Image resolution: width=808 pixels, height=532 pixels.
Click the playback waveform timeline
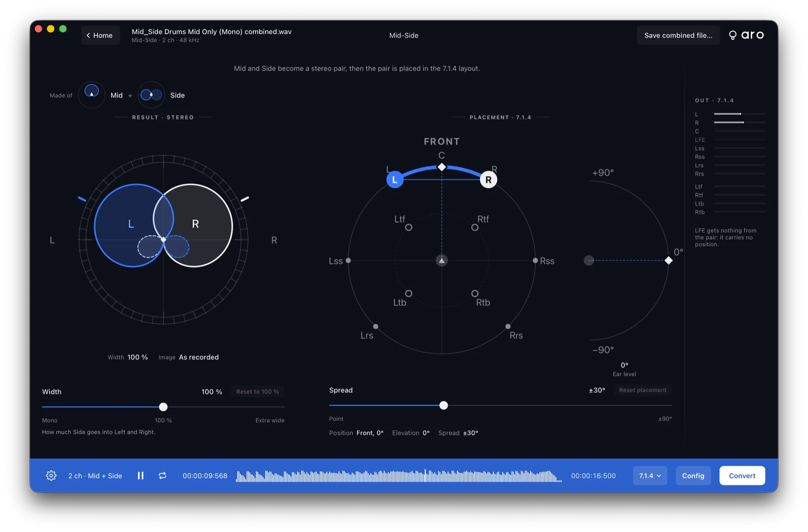[x=399, y=476]
